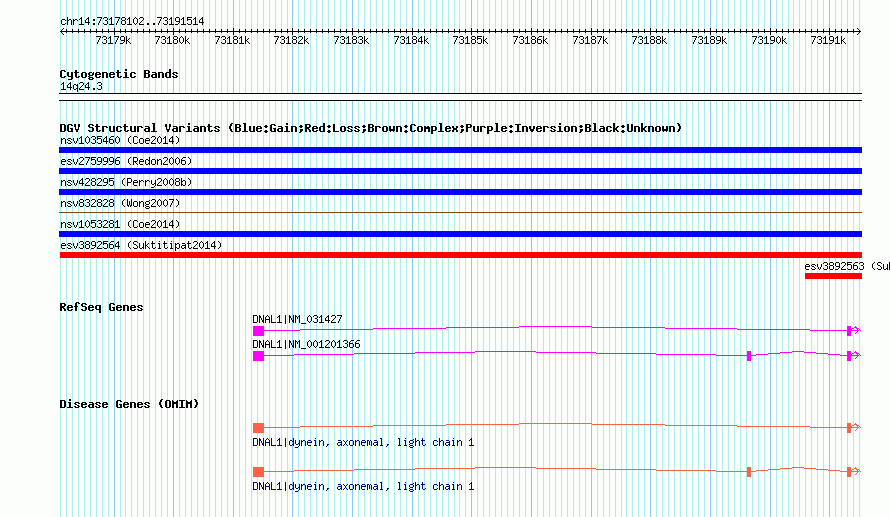Click the long red loss bar under esv3892564
This screenshot has height=517, width=890.
pos(460,255)
